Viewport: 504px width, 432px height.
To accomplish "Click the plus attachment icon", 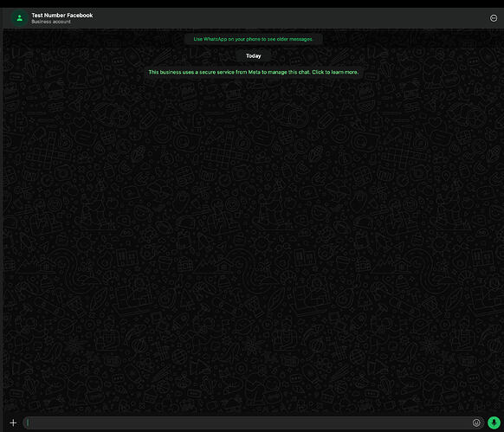I will (x=13, y=422).
